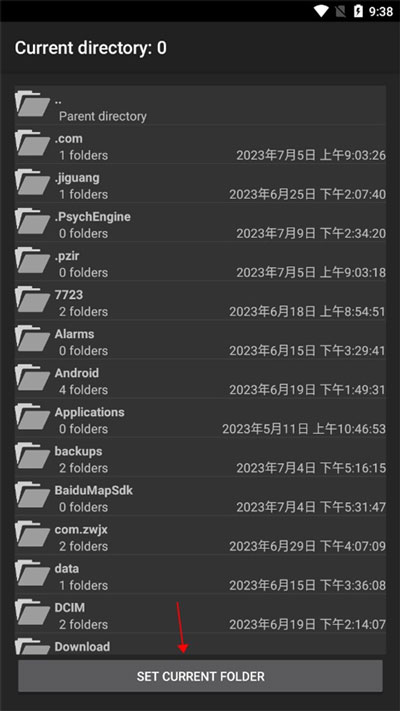Select the .pzir folder name
The height and width of the screenshot is (711, 400).
point(67,256)
